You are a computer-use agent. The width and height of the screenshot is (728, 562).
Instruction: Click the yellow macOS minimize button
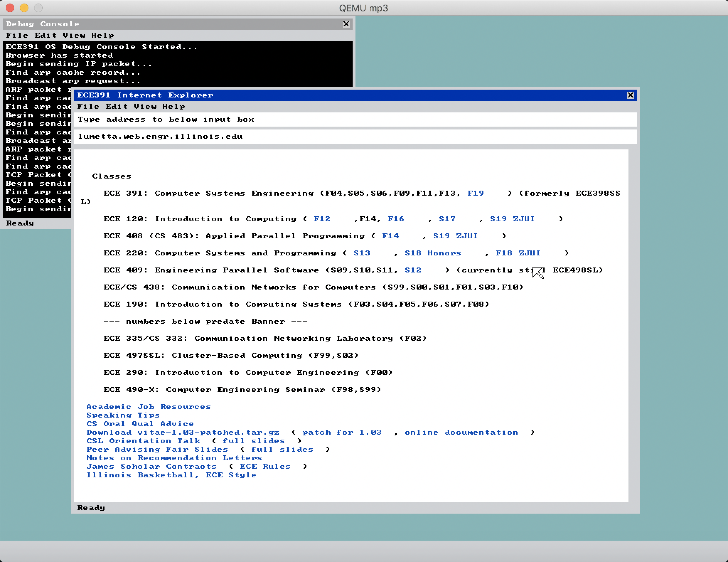point(24,7)
